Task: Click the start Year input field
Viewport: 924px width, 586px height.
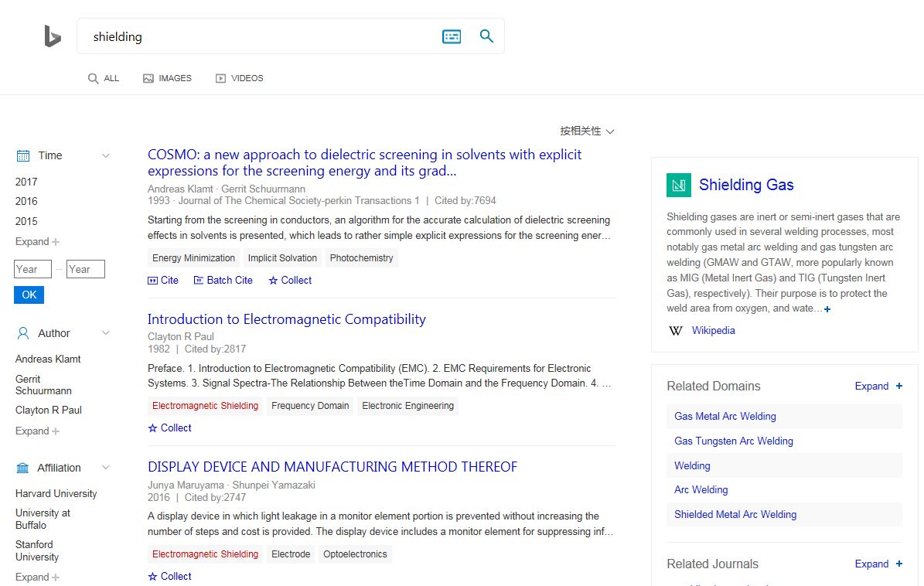Action: (32, 270)
